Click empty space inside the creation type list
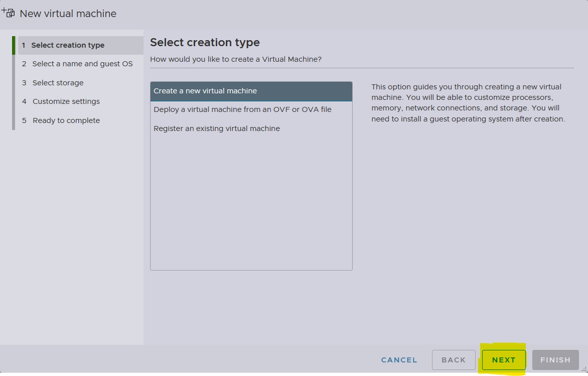588x376 pixels. coord(251,201)
